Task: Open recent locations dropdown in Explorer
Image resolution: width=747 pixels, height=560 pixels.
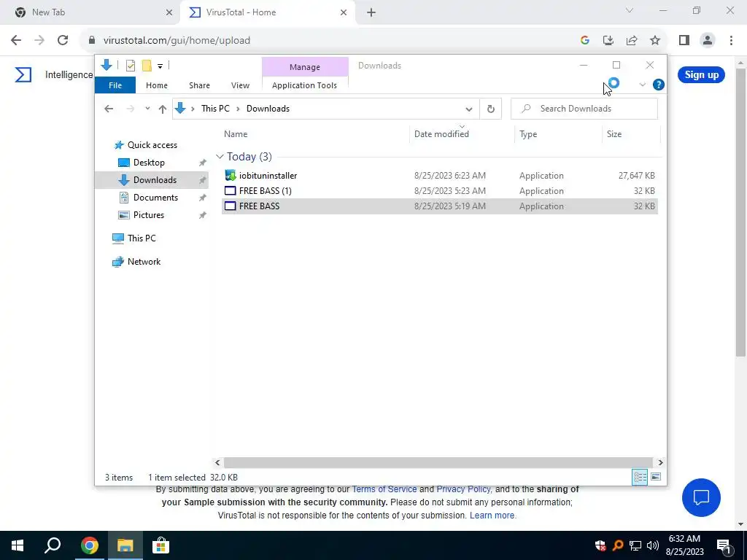Action: pyautogui.click(x=147, y=109)
